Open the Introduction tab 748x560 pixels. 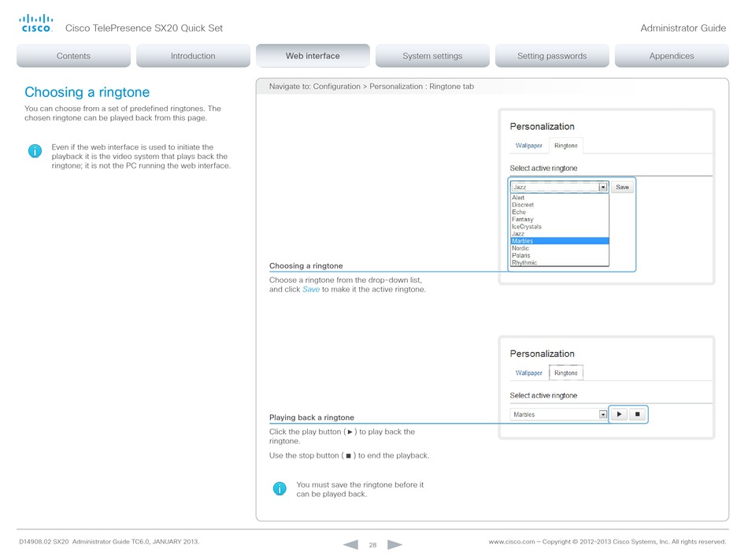pyautogui.click(x=193, y=56)
